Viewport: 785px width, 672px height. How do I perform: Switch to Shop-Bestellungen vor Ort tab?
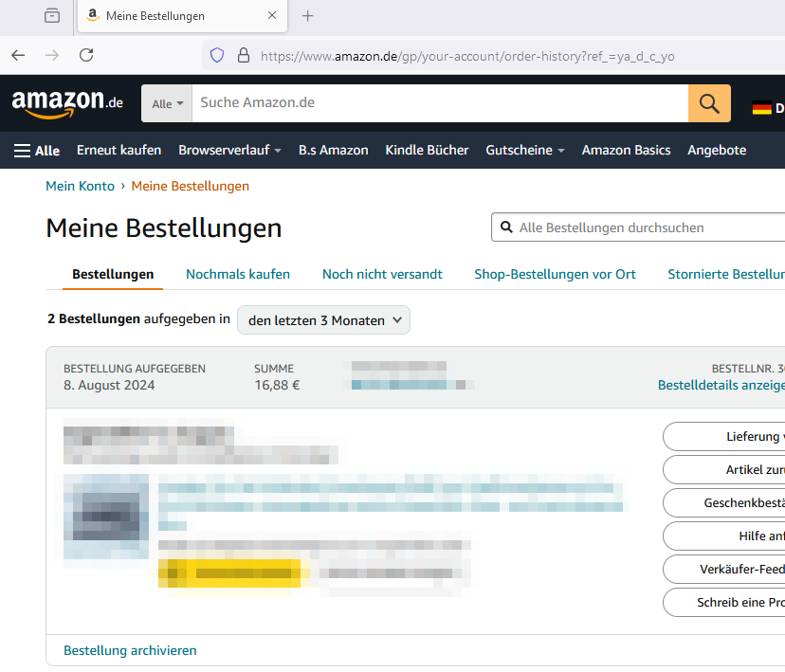(555, 274)
